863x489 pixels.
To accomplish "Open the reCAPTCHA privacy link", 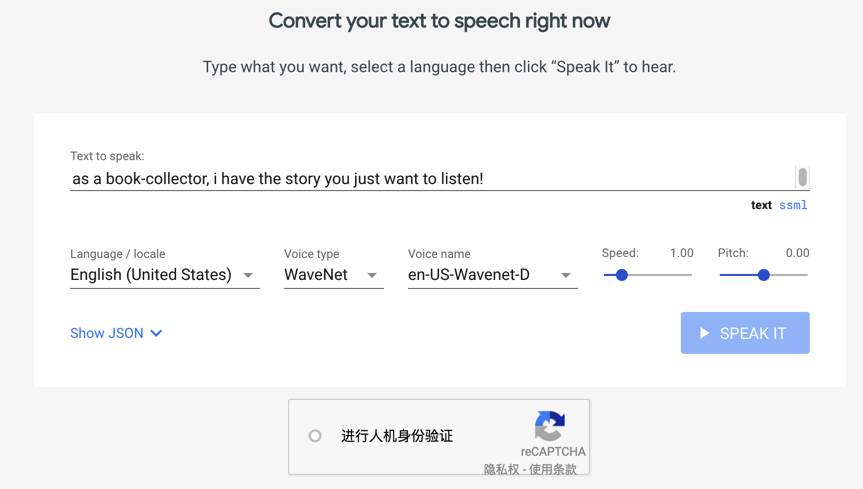I will pyautogui.click(x=503, y=469).
